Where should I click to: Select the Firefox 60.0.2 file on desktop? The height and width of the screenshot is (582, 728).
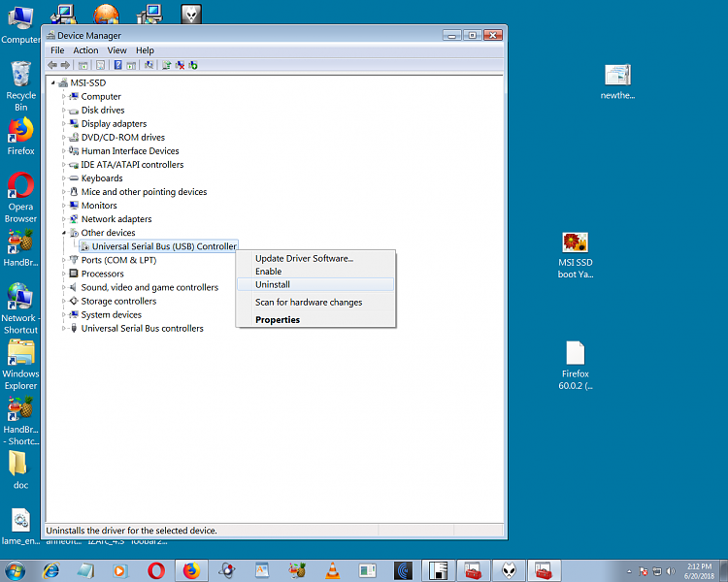(576, 366)
